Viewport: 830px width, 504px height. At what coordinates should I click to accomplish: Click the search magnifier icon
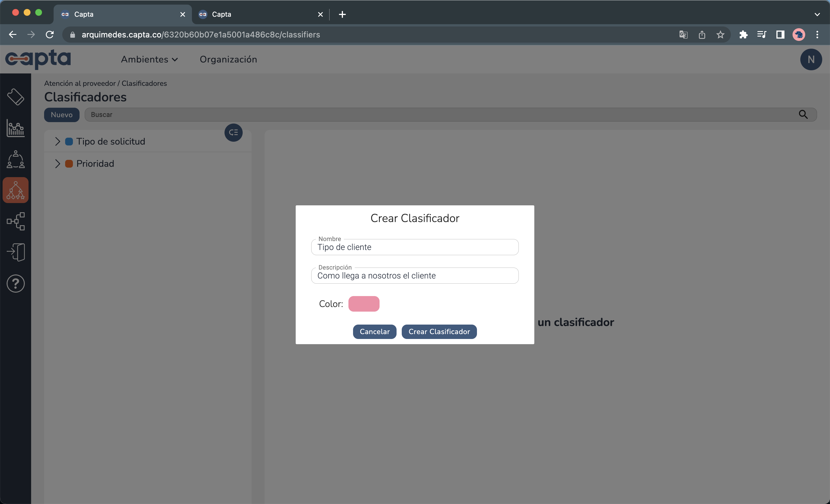click(803, 114)
